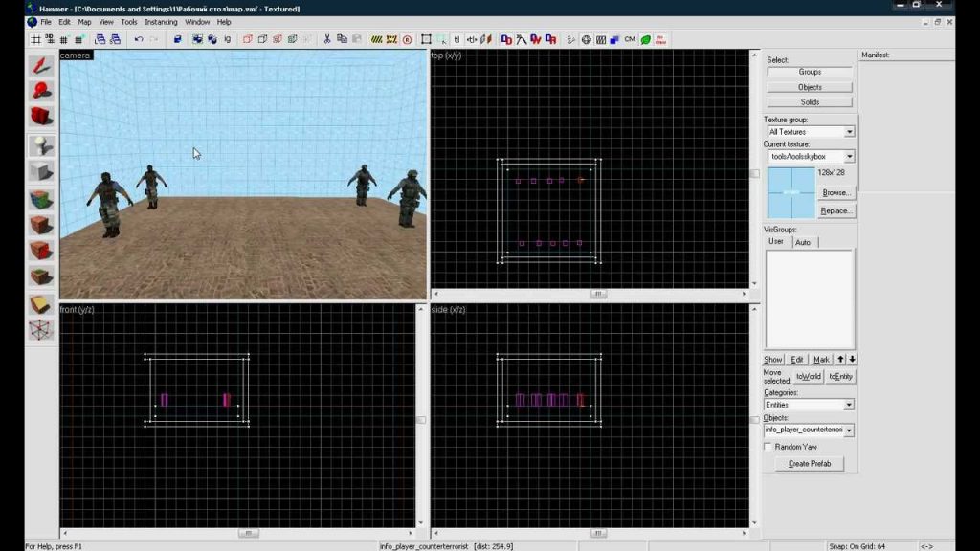980x551 pixels.
Task: Click the VisGroups move up arrow
Action: [x=840, y=360]
